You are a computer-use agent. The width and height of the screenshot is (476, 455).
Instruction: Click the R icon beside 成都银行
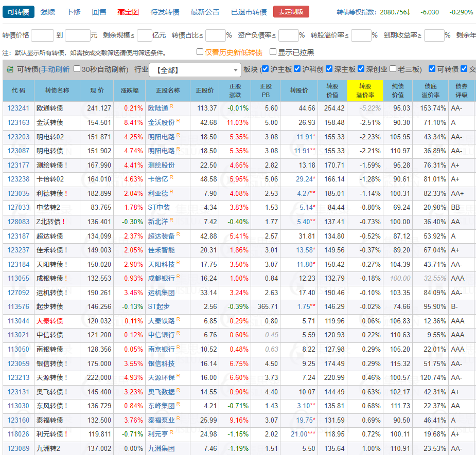tap(178, 277)
